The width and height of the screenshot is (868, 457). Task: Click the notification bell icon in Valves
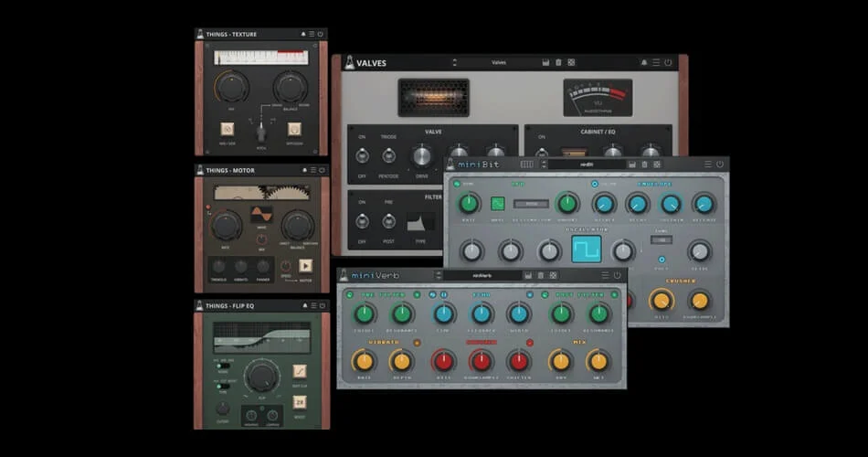[x=644, y=62]
